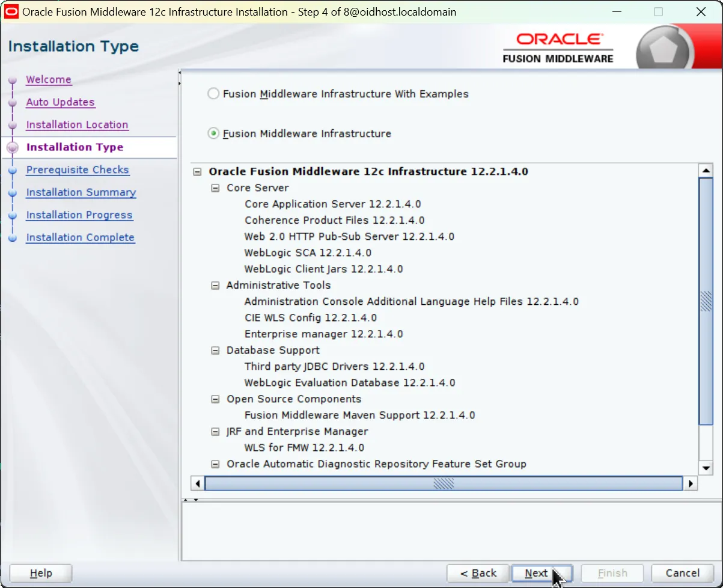The width and height of the screenshot is (723, 588).
Task: Click the split-pane collapse arrows above message area
Action: (x=191, y=500)
